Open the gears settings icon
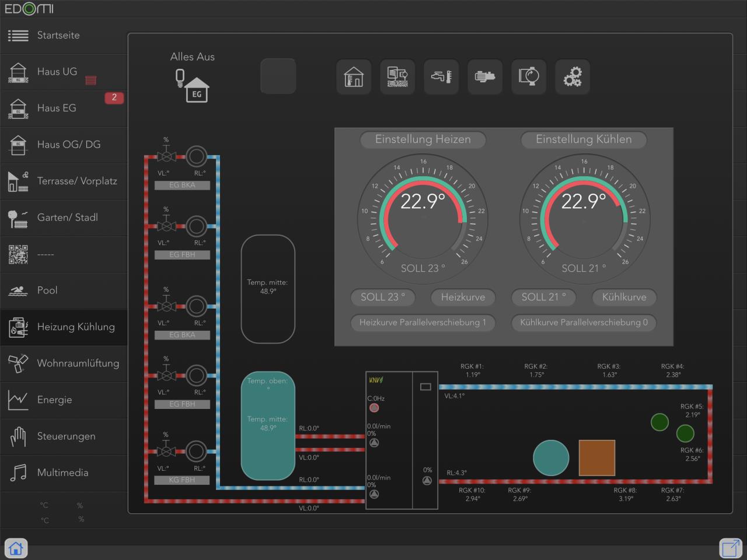The image size is (747, 560). pos(573,76)
